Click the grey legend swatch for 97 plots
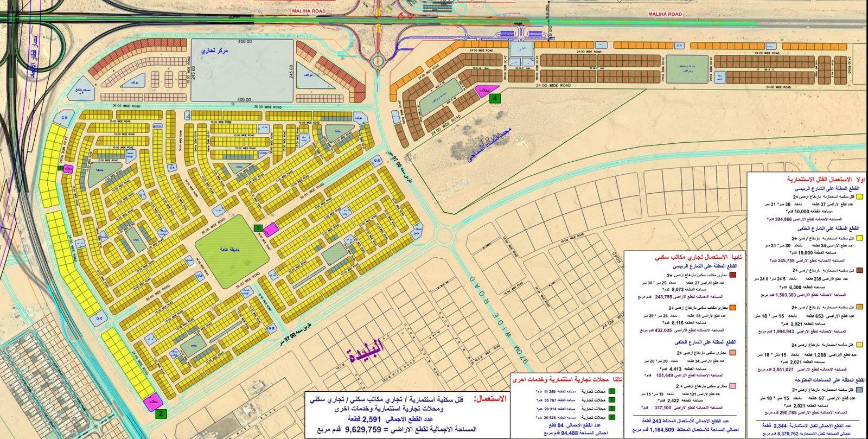868x439 pixels. (859, 390)
